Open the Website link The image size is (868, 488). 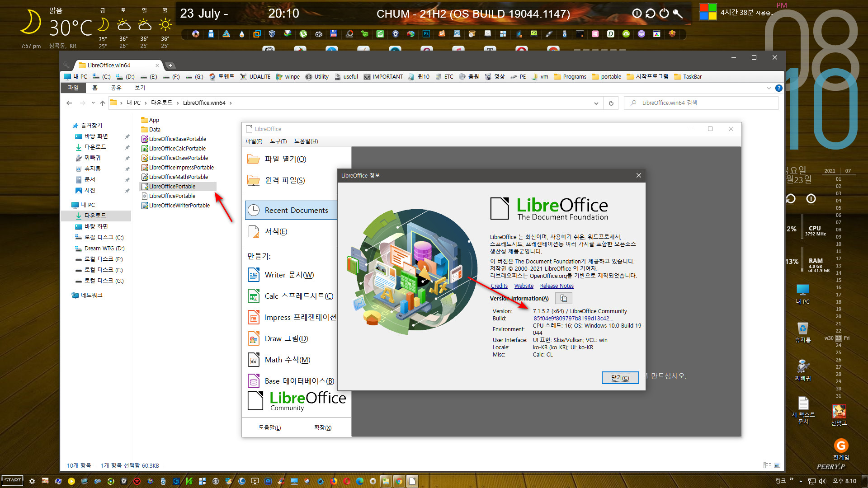click(x=524, y=286)
